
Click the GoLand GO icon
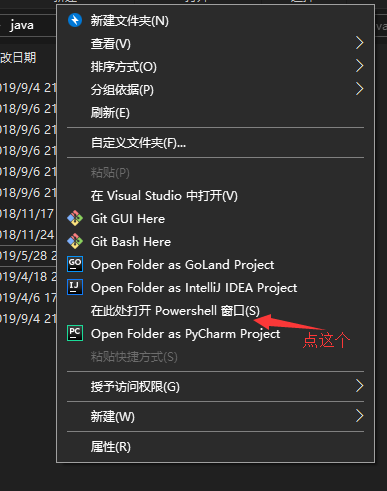coord(75,264)
